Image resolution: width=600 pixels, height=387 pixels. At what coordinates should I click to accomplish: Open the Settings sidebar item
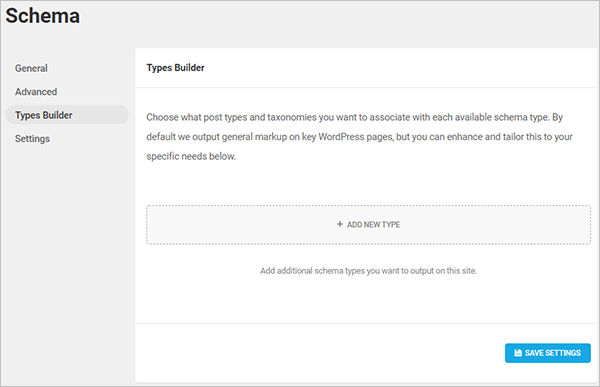pos(33,139)
